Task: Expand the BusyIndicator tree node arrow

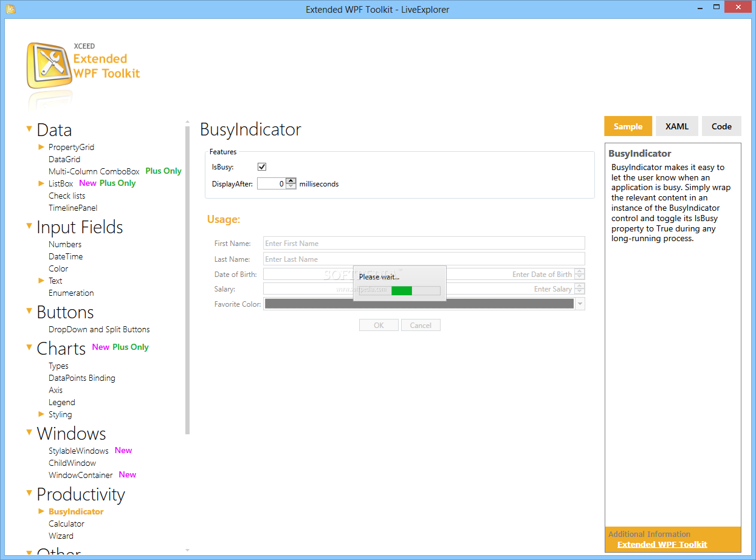Action: [41, 511]
